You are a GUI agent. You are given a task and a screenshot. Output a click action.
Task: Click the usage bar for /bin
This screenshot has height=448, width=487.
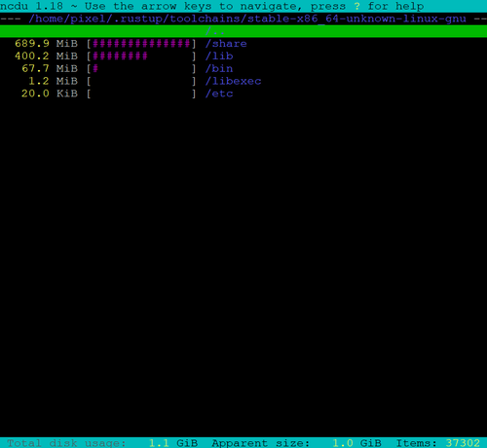click(141, 69)
